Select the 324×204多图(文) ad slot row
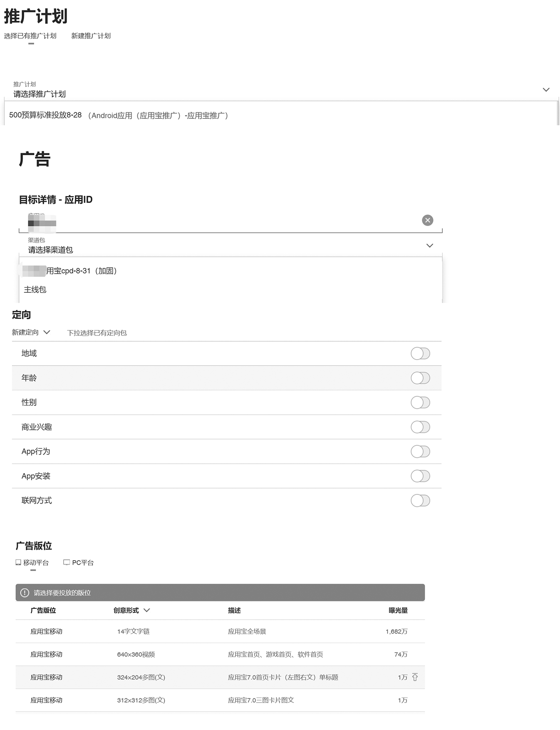Screen dimensions: 560x730 click(220, 677)
